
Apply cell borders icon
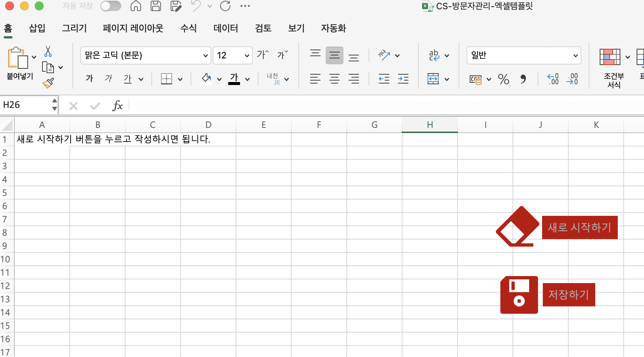167,79
